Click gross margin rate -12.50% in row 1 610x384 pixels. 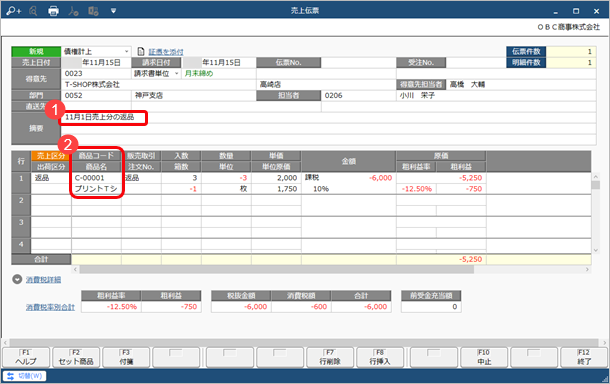coord(416,189)
